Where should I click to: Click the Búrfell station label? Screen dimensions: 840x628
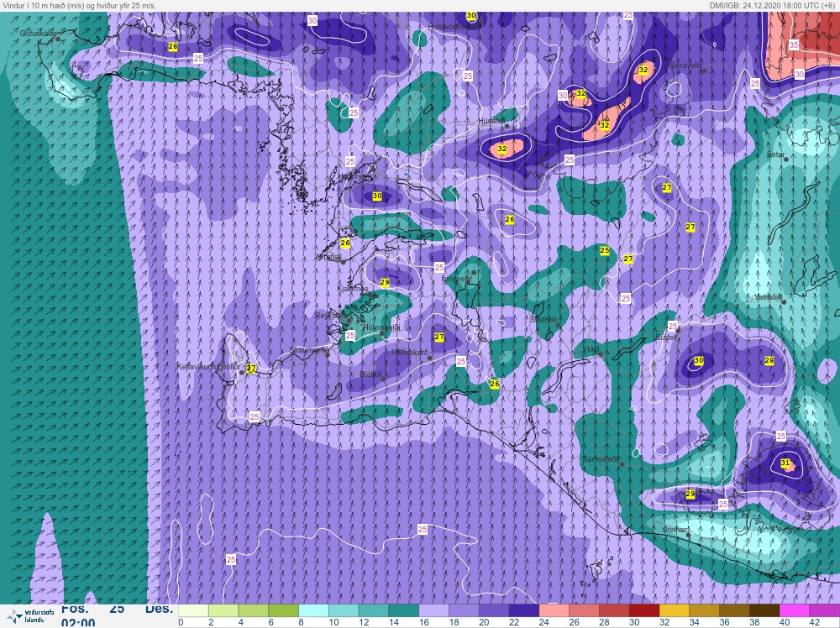pyautogui.click(x=666, y=338)
